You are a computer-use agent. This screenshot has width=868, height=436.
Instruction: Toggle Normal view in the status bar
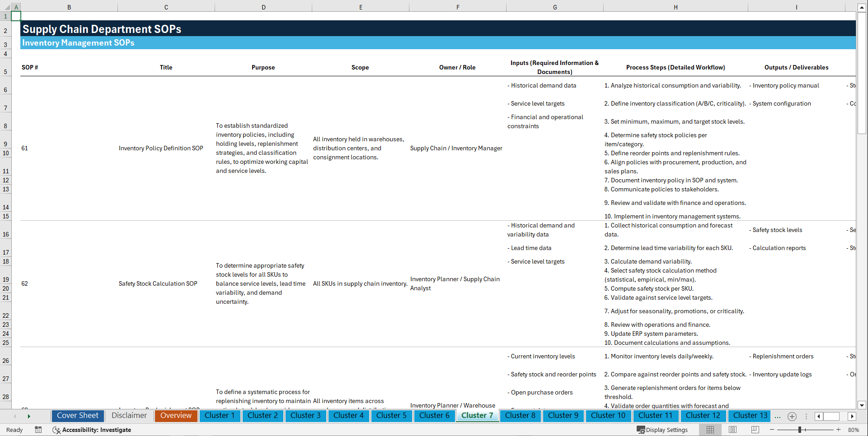(x=709, y=430)
